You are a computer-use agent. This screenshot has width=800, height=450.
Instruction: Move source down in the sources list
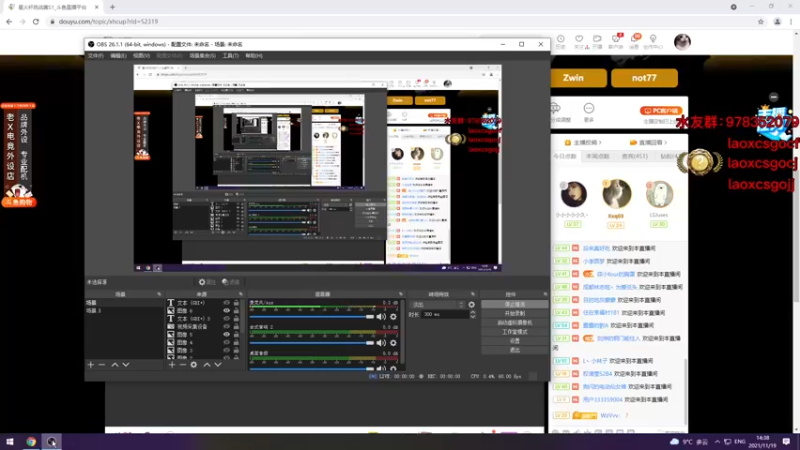[218, 365]
